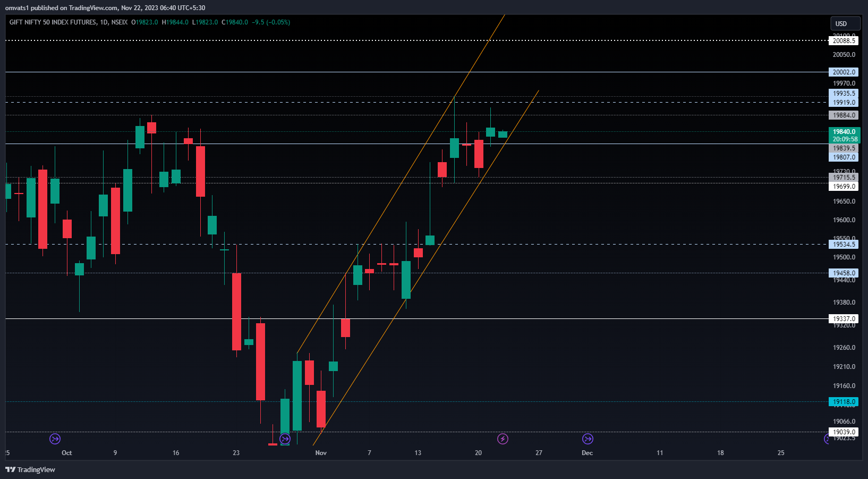Click the 13 date label on time axis
Viewport: 868px width, 479px height.
click(x=418, y=453)
